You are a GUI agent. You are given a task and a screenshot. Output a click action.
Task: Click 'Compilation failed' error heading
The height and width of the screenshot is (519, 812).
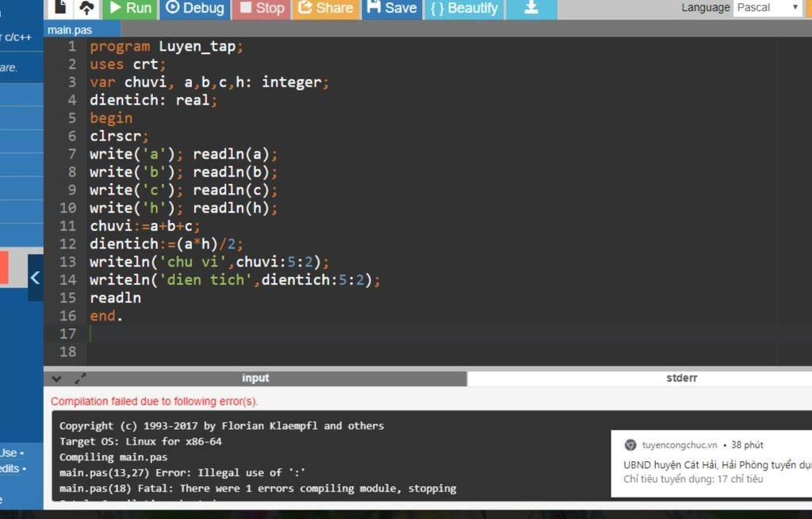[154, 402]
